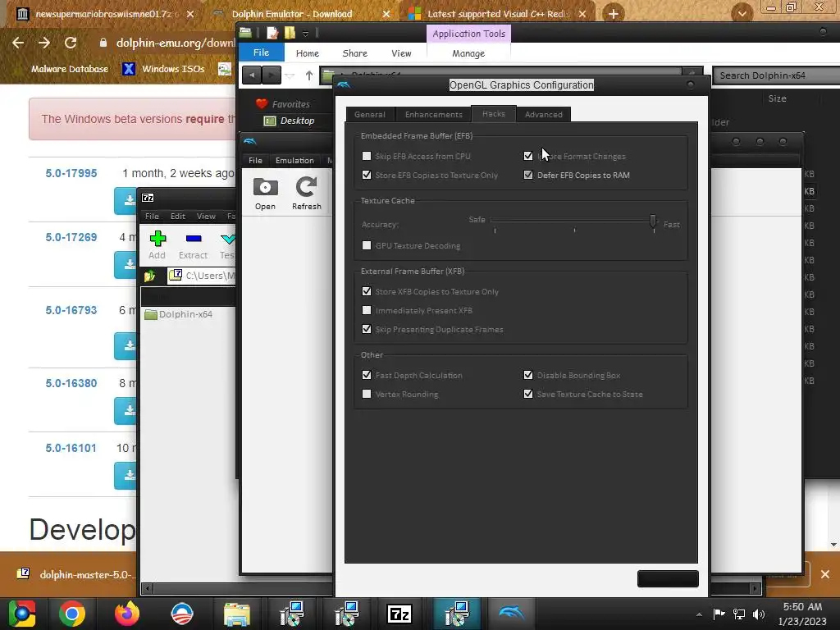Click the up-folder icon in 7-Zip address bar

(149, 276)
